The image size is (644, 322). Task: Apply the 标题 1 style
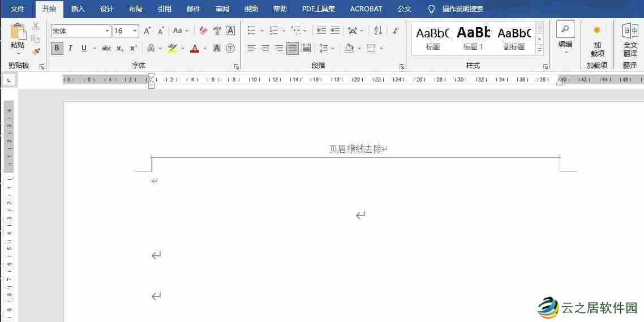pyautogui.click(x=474, y=38)
